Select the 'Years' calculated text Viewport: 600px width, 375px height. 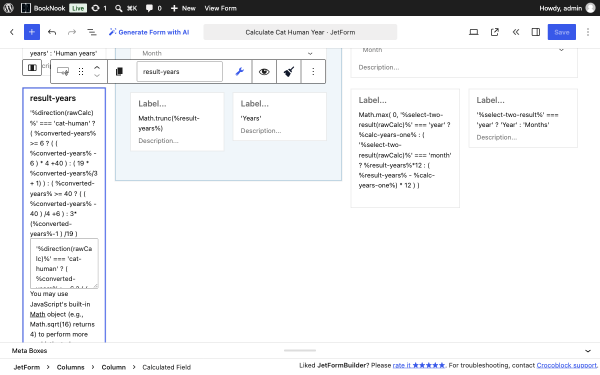(251, 118)
